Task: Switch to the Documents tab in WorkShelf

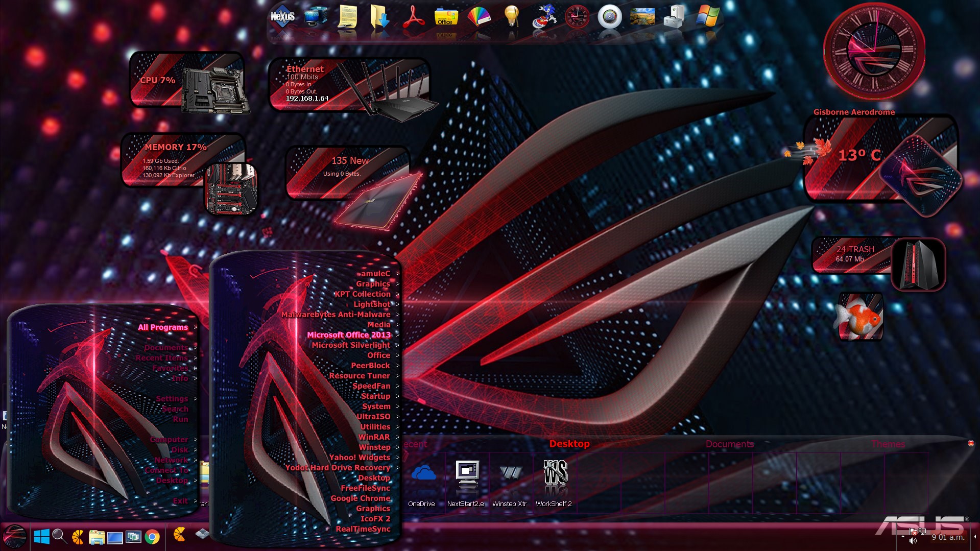Action: [729, 444]
